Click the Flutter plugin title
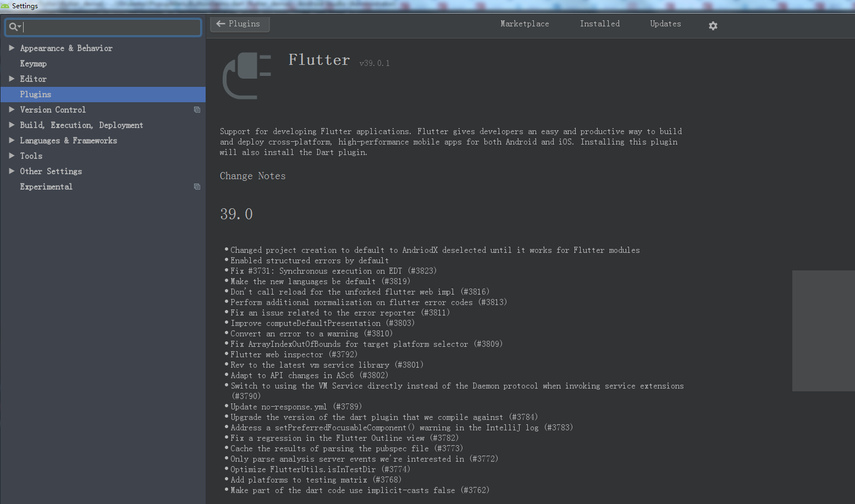The image size is (855, 504). click(x=319, y=59)
